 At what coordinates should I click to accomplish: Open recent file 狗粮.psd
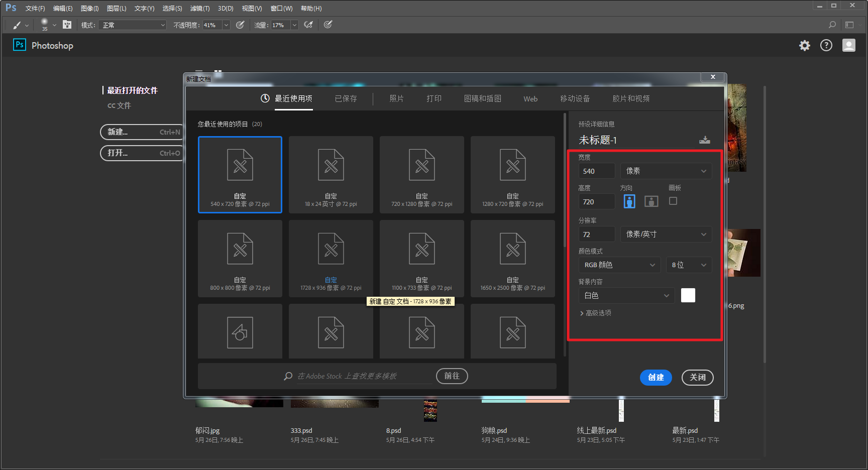pyautogui.click(x=494, y=430)
